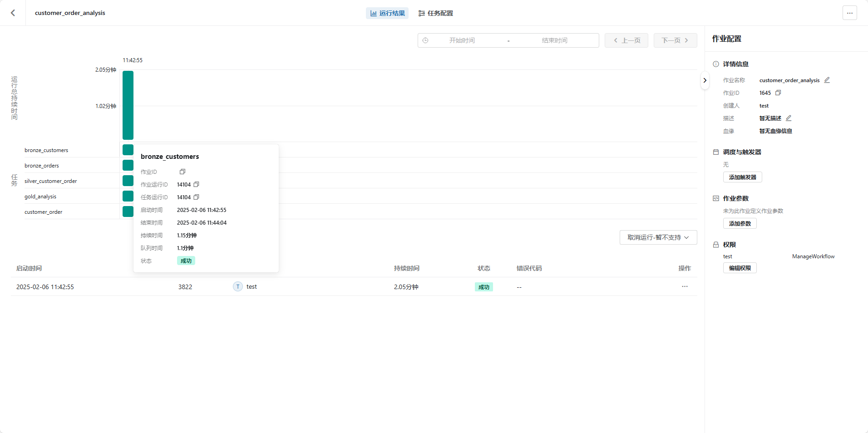
Task: Edit the job name with the pencil icon
Action: [x=827, y=80]
